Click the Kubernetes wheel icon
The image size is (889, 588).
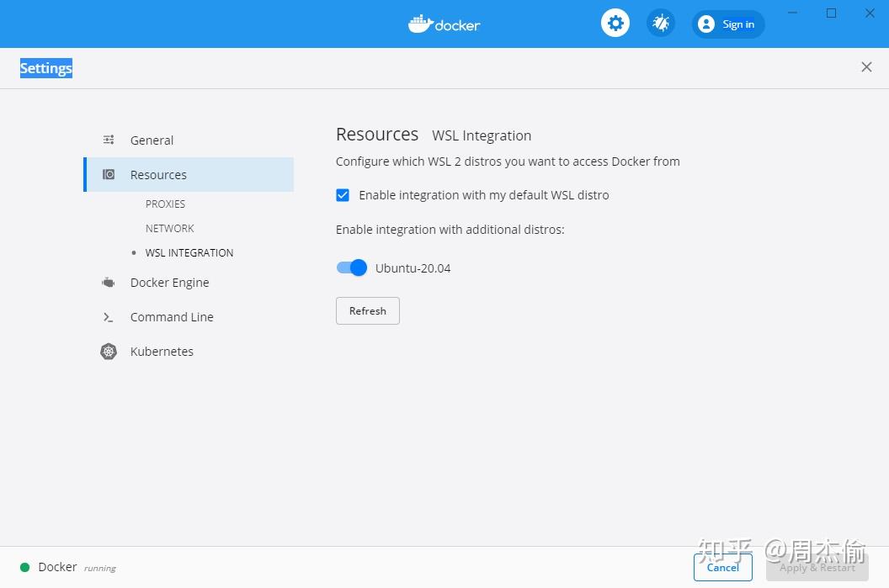point(109,352)
